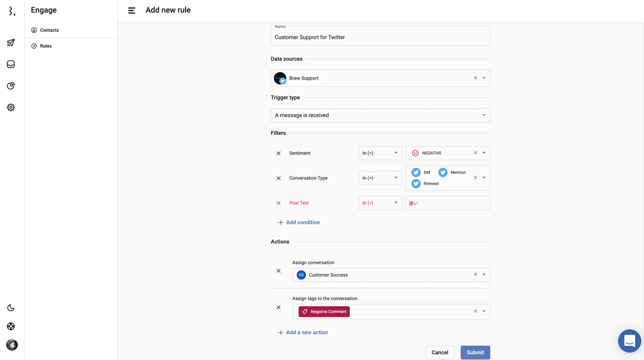Open the Sentiment operator dropdown

click(380, 153)
